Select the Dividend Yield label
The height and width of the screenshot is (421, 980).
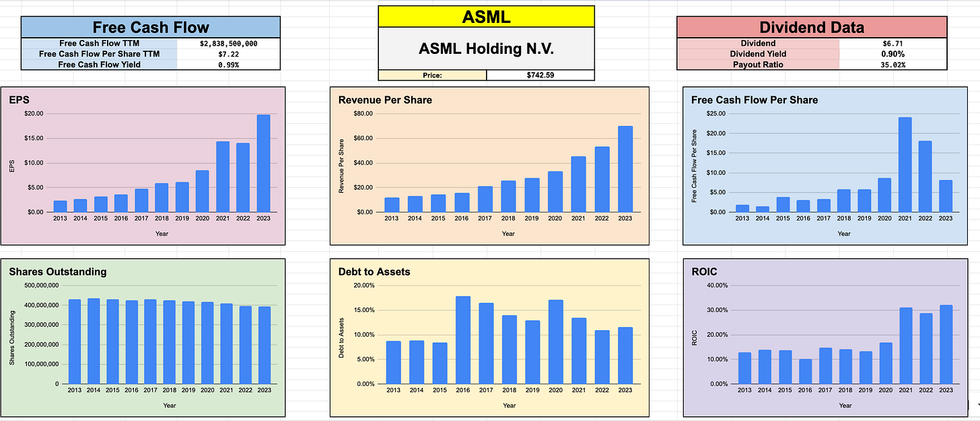[759, 54]
